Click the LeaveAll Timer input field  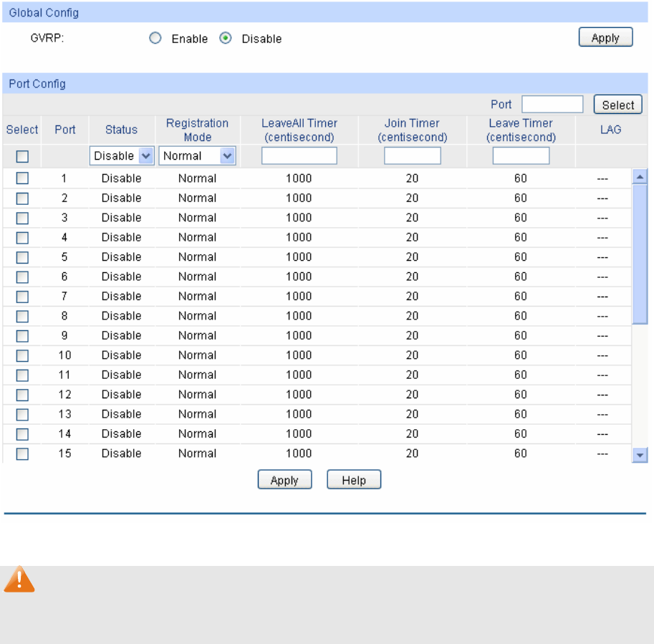pos(299,155)
